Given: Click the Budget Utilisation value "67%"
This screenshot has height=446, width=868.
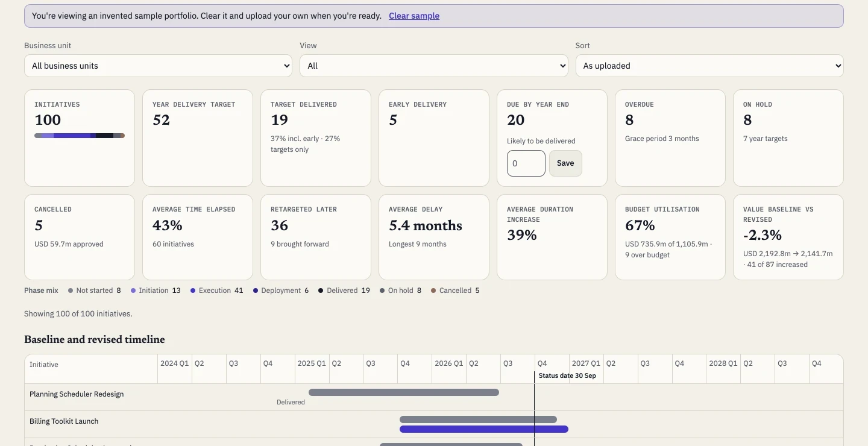Looking at the screenshot, I should click(x=640, y=225).
